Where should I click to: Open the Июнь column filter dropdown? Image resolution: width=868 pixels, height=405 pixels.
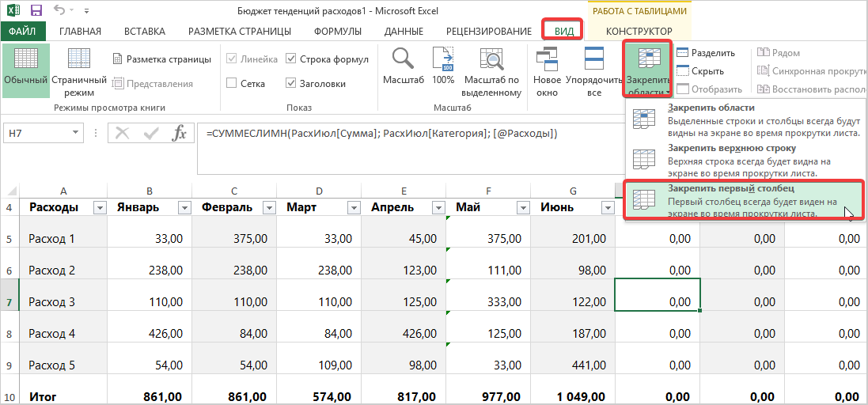(608, 208)
